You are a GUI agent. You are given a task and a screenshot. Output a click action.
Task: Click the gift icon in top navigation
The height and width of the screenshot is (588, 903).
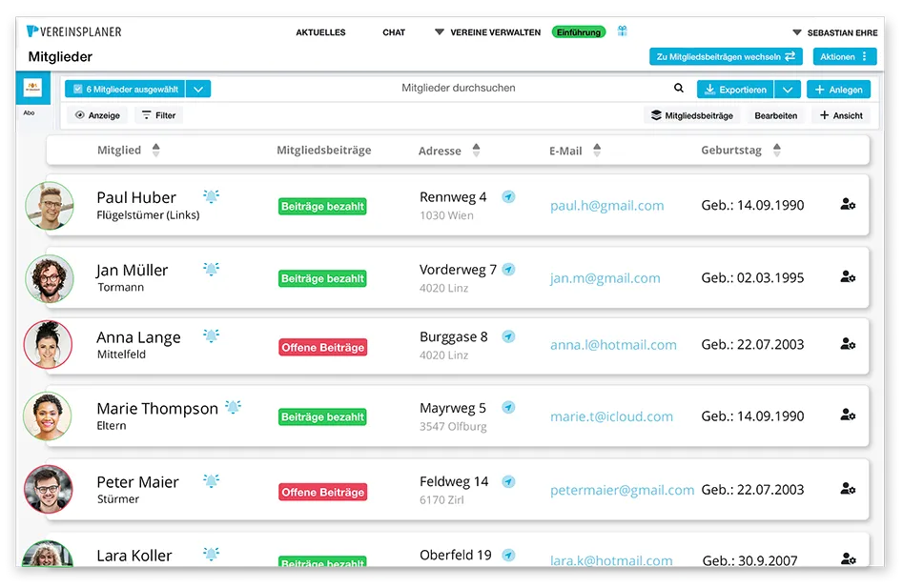point(622,31)
